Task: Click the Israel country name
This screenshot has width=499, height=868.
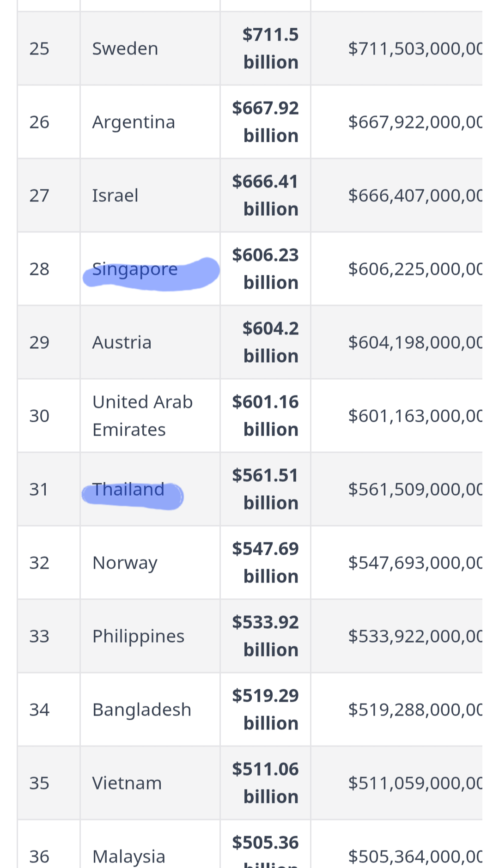Action: click(x=115, y=195)
